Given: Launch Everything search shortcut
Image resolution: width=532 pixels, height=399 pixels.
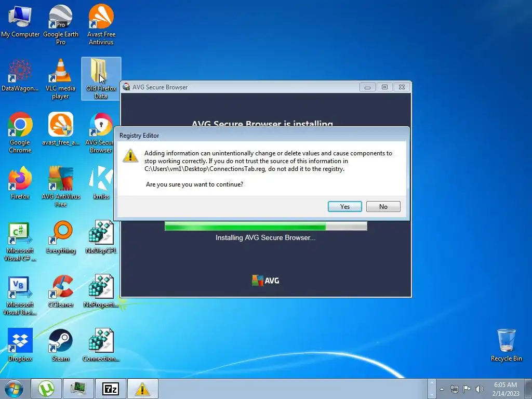Looking at the screenshot, I should click(x=61, y=237).
